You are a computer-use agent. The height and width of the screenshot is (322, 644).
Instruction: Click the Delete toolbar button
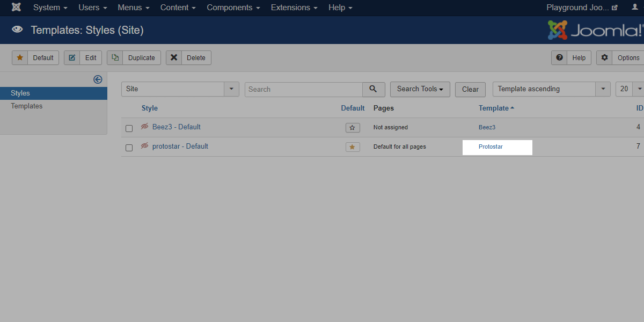[188, 57]
